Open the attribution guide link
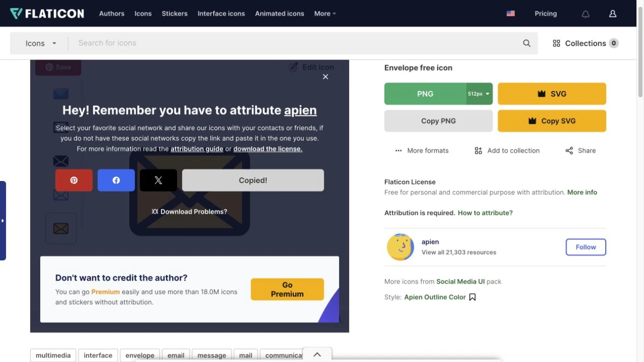This screenshot has width=644, height=362. tap(197, 149)
